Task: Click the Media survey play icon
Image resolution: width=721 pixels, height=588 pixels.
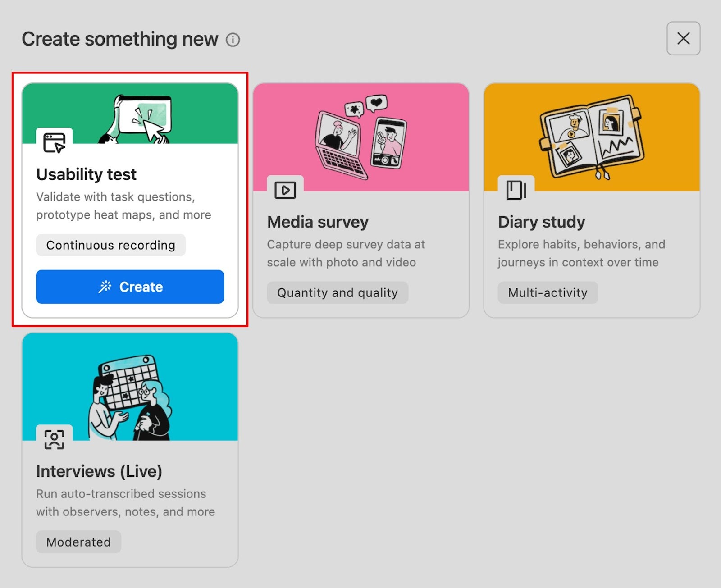Action: (285, 190)
